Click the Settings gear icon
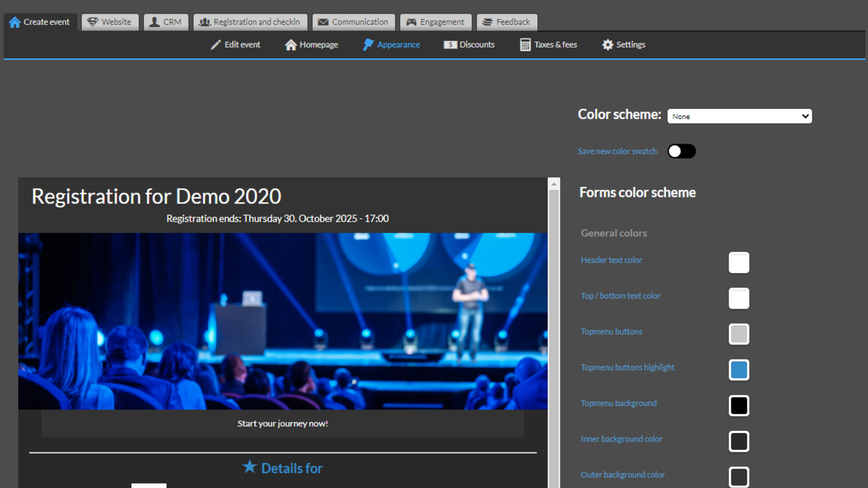This screenshot has height=488, width=868. coord(608,45)
